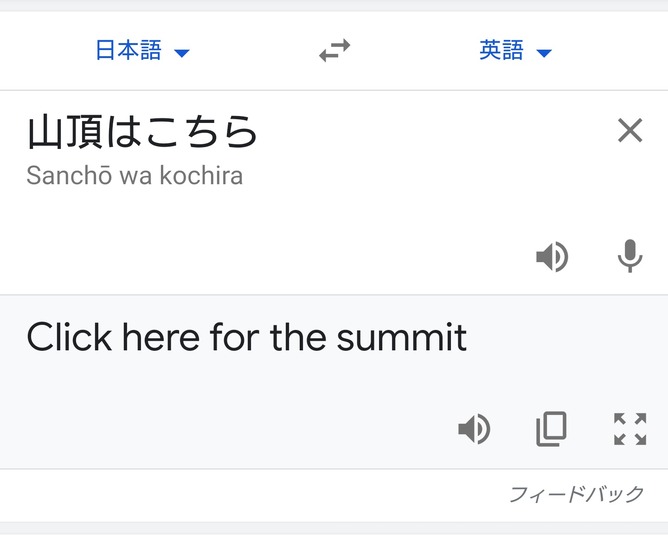Select the 英語 target language label
The image size is (668, 542).
coord(501,51)
